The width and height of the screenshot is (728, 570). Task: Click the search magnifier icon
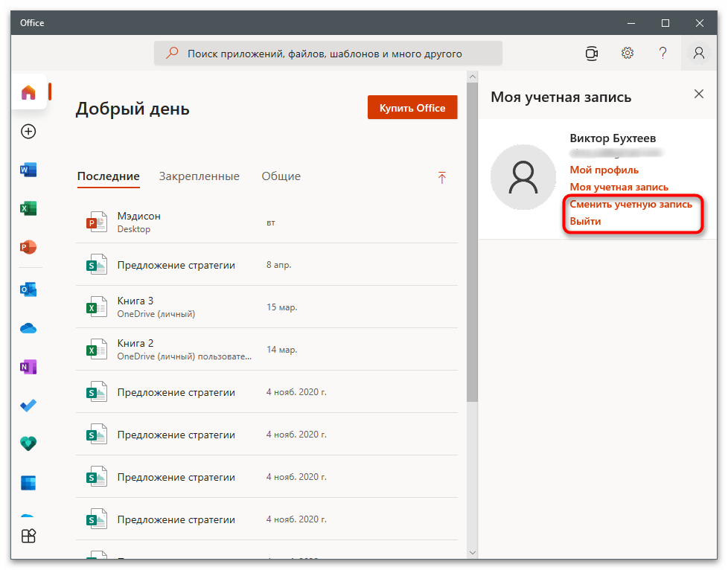(x=172, y=53)
